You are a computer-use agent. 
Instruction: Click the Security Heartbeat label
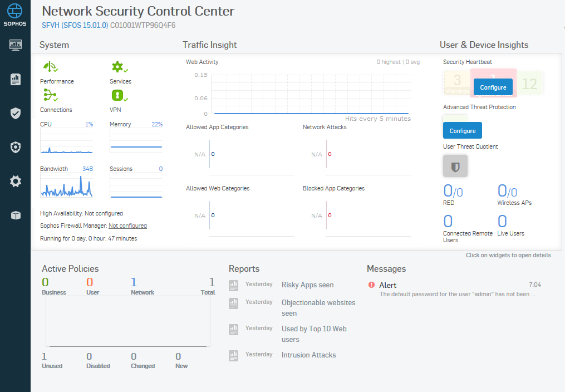468,62
